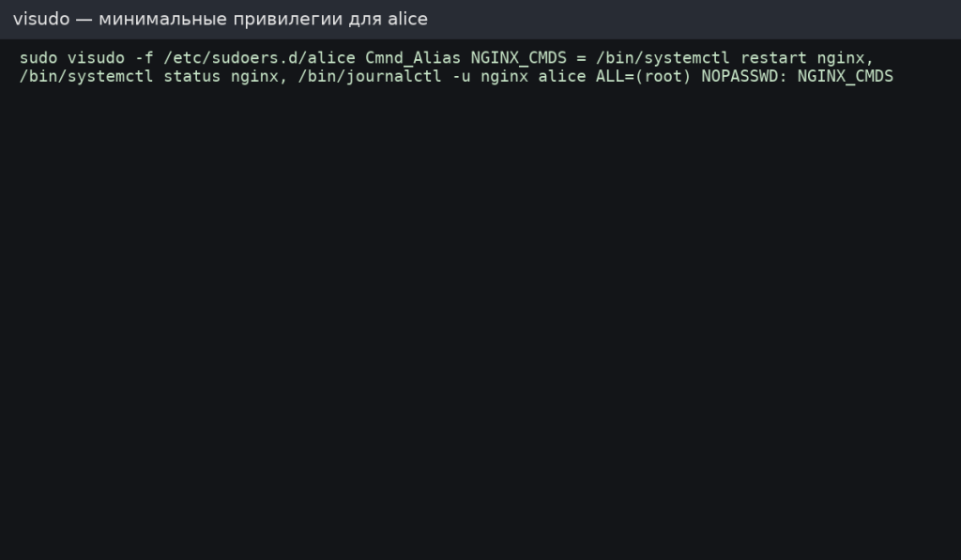Select the word sudo at line start
Screen dimensions: 961x560
pyautogui.click(x=38, y=57)
